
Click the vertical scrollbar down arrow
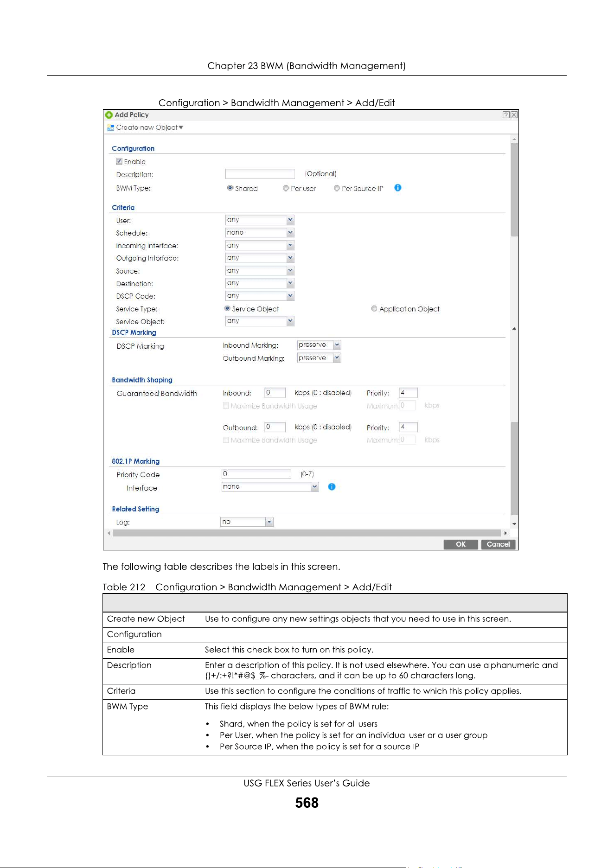point(514,524)
